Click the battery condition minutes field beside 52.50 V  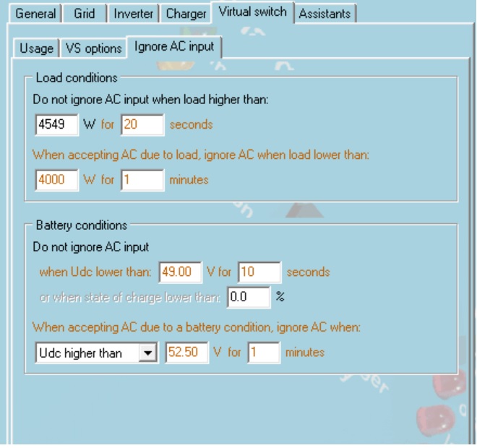pyautogui.click(x=264, y=353)
